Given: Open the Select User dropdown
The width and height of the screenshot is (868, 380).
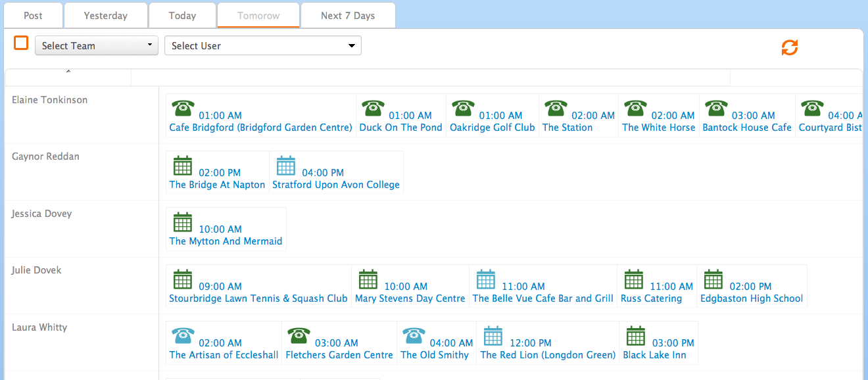Looking at the screenshot, I should (x=262, y=45).
